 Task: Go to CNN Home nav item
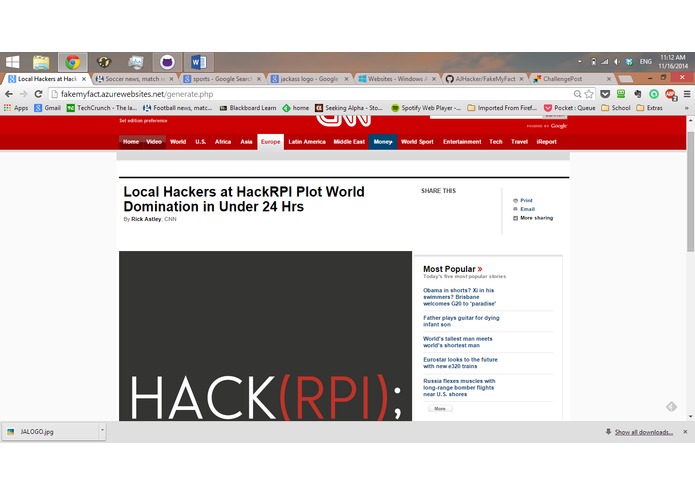click(131, 142)
